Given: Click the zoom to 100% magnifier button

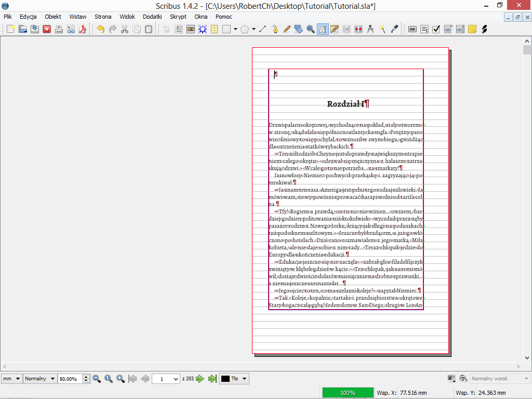Looking at the screenshot, I should coord(109,379).
